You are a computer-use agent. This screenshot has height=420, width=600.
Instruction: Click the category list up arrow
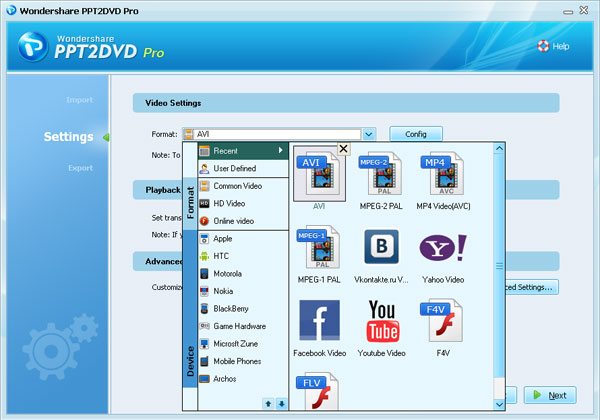(x=268, y=404)
